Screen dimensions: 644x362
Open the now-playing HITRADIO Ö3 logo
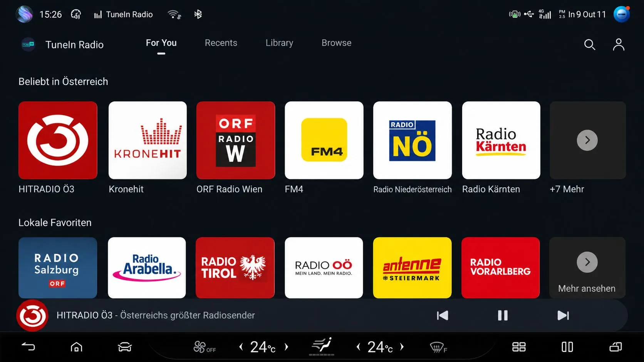32,315
